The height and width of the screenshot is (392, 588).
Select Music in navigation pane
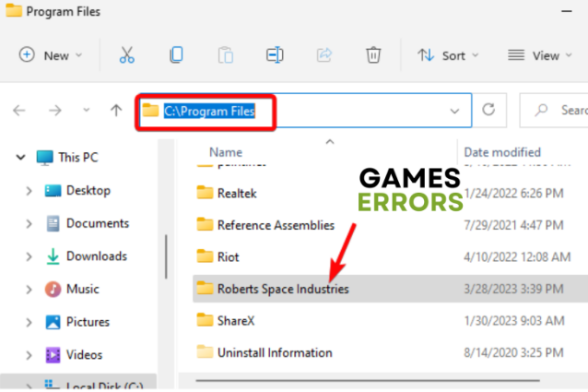click(82, 290)
